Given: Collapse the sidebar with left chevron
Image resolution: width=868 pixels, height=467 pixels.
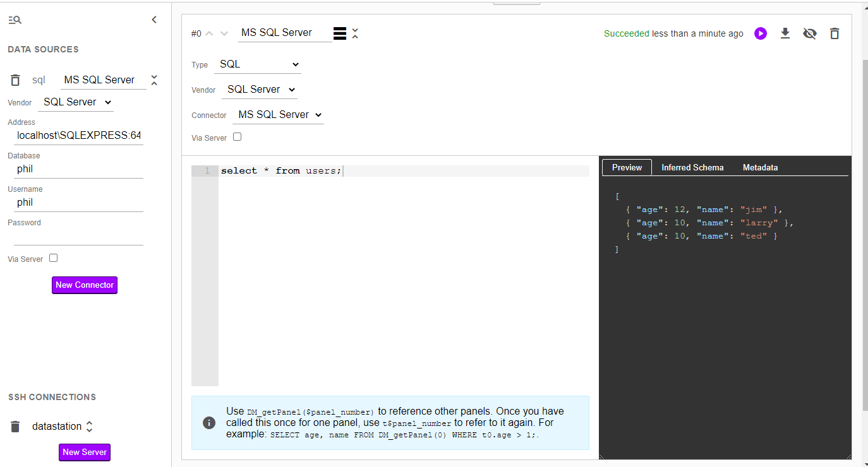Looking at the screenshot, I should point(154,20).
